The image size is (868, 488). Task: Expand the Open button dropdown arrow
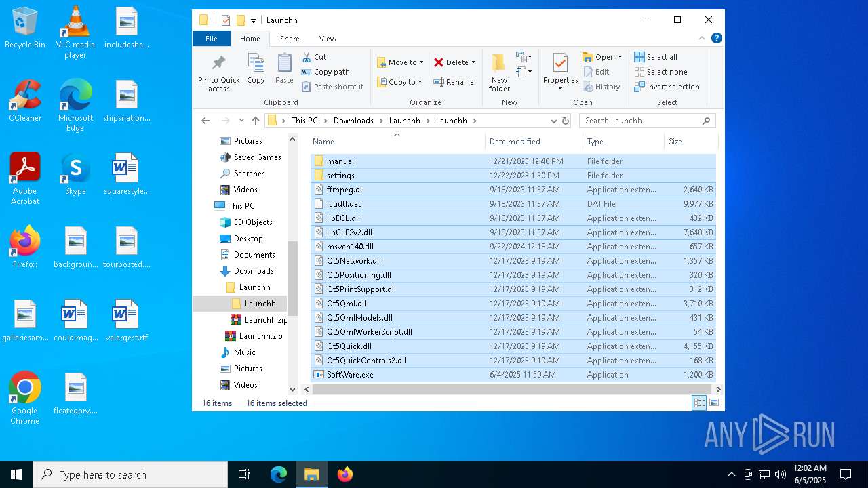619,57
